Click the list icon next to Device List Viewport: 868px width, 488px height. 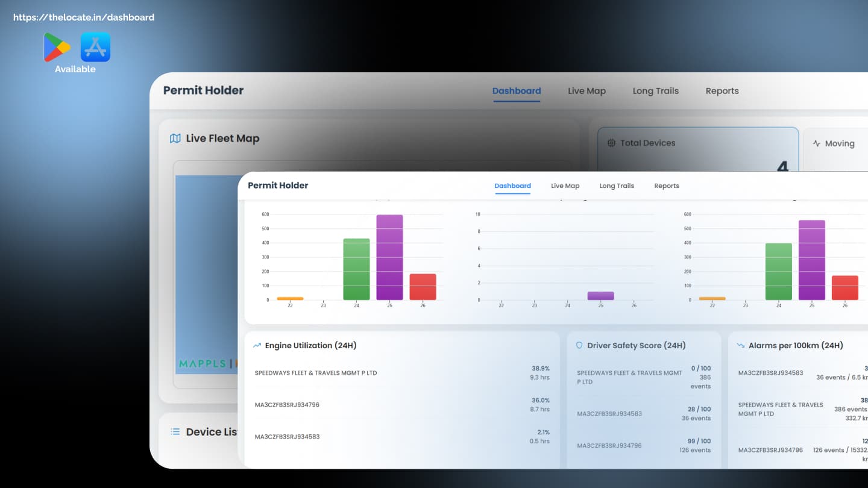point(174,431)
